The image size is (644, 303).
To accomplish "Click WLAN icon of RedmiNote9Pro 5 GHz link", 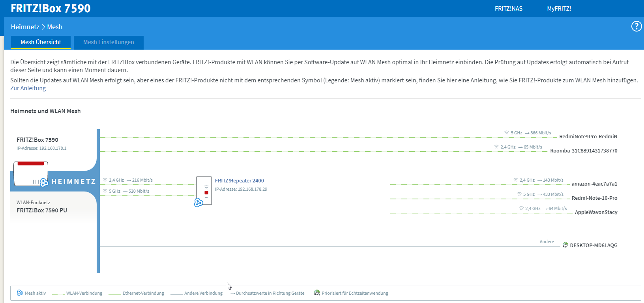I will click(x=507, y=133).
